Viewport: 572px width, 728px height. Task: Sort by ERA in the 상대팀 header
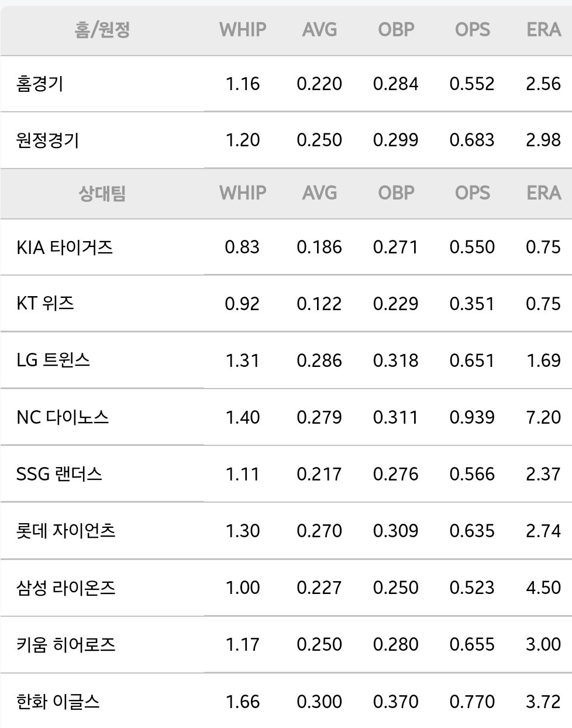click(543, 193)
